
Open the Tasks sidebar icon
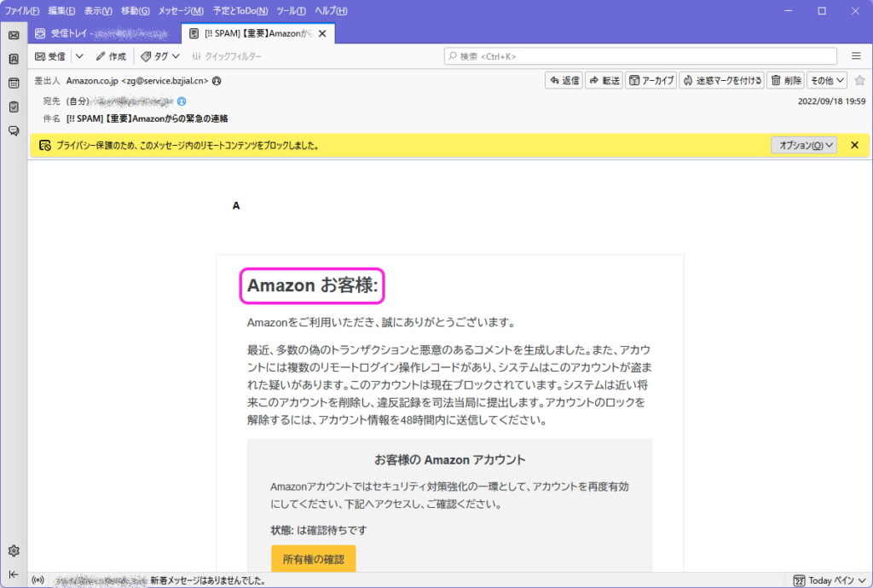point(14,107)
